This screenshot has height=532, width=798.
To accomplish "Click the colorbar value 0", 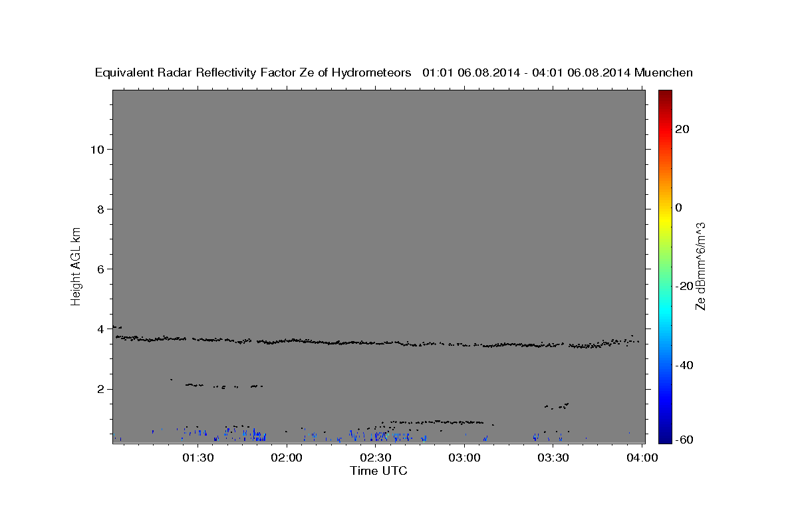I will pyautogui.click(x=679, y=207).
